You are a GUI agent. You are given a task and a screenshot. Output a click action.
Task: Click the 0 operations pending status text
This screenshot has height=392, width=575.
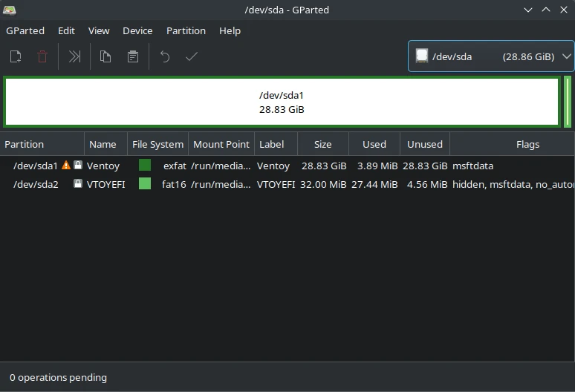58,377
